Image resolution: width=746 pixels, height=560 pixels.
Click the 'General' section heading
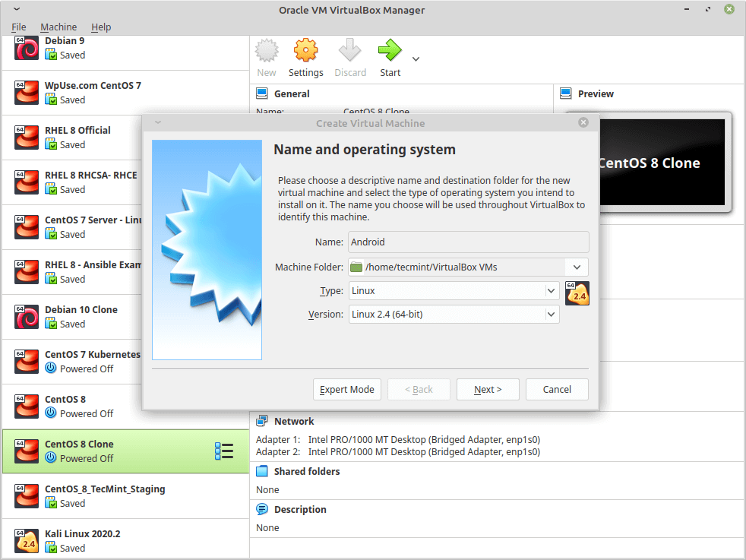292,93
